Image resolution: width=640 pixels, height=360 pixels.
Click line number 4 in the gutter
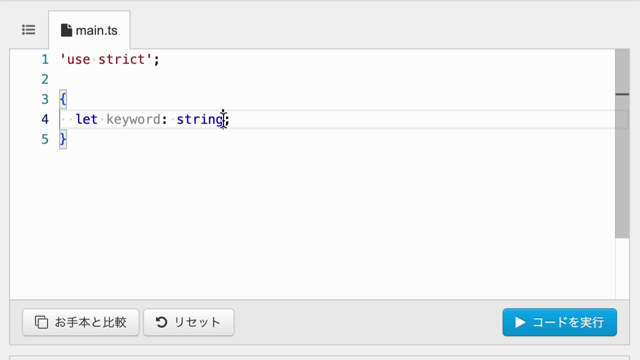pos(45,119)
